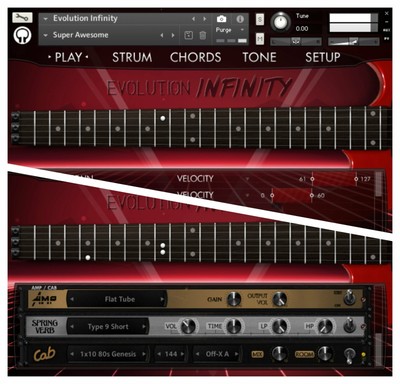
Task: Switch to the SETUP tab
Action: [x=323, y=57]
